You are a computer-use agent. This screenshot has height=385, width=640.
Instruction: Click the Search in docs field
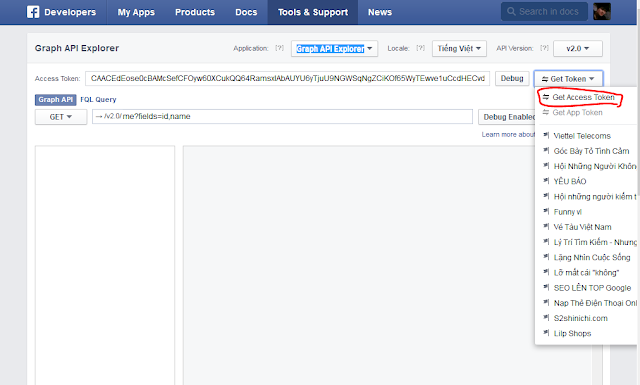click(x=544, y=11)
